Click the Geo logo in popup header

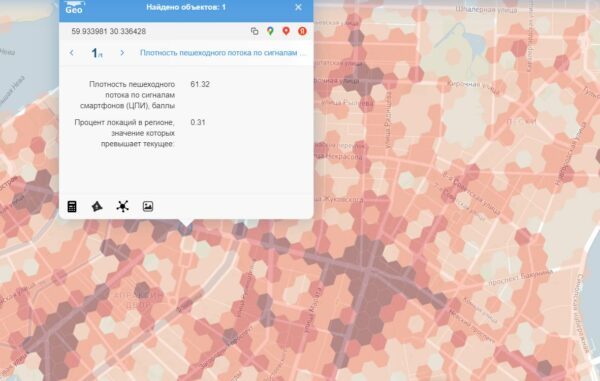(x=74, y=7)
